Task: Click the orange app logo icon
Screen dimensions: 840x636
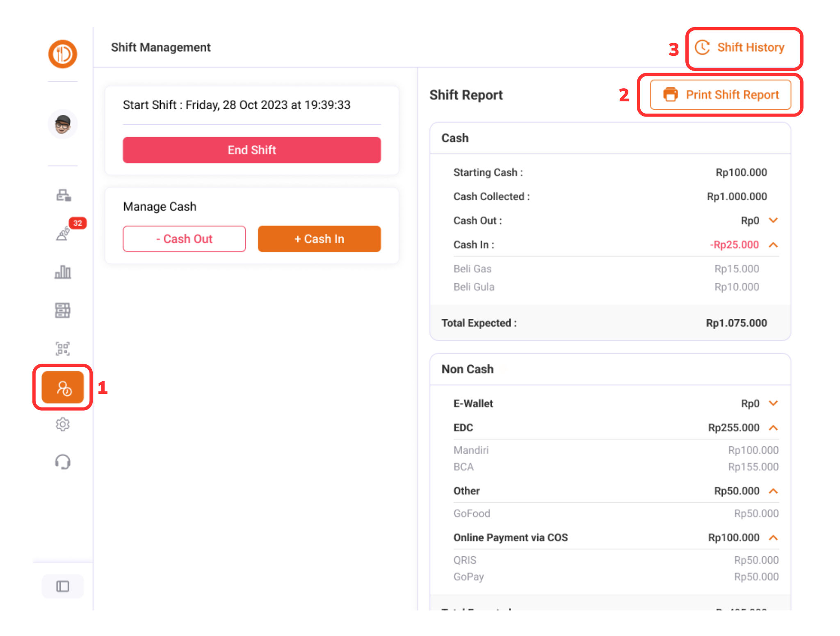Action: click(62, 54)
